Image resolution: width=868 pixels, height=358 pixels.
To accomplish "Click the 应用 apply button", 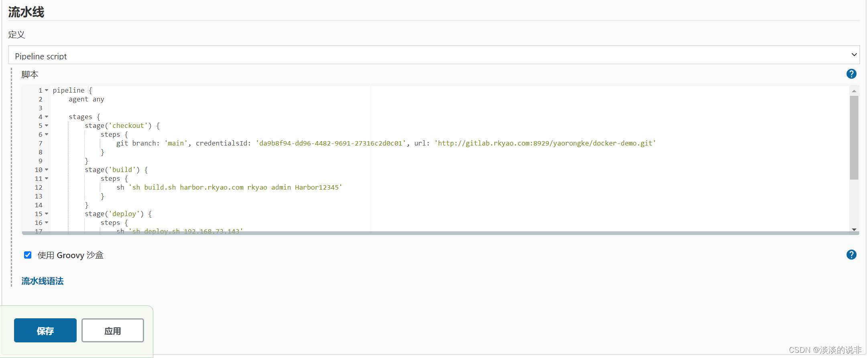I will [113, 330].
